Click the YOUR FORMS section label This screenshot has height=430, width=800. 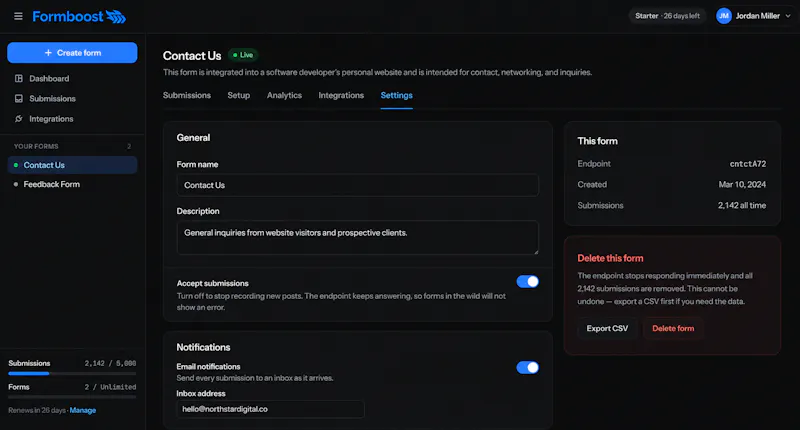point(36,146)
